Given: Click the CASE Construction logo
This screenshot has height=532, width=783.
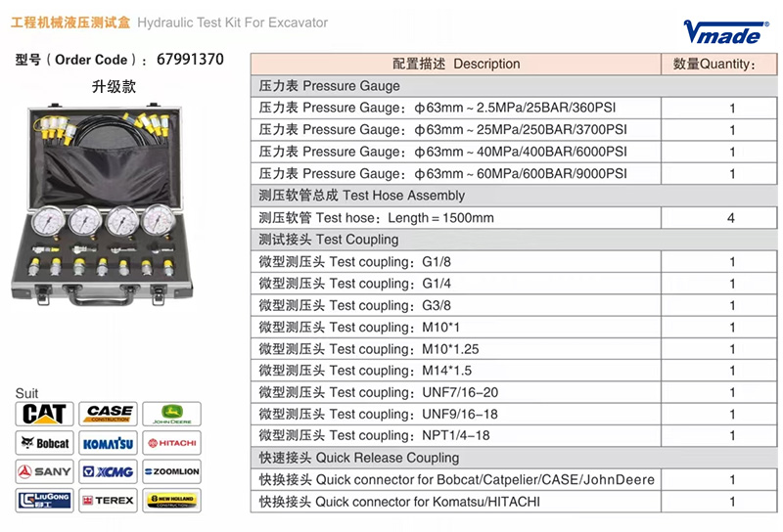Looking at the screenshot, I should coord(110,414).
